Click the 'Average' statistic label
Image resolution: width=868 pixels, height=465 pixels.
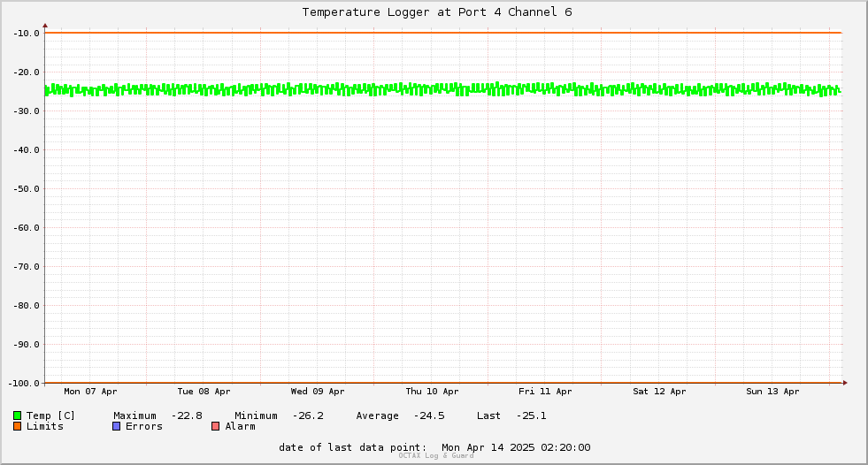pos(378,415)
